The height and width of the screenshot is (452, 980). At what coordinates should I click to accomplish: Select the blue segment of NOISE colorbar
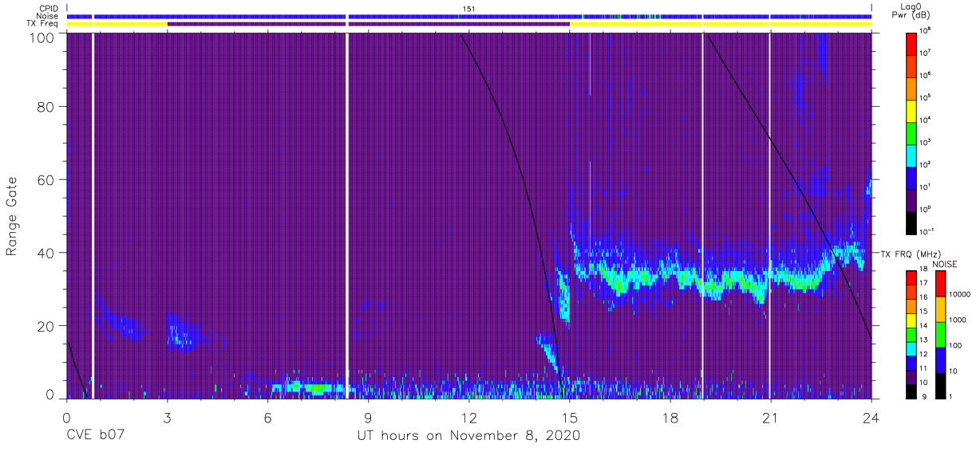pos(940,360)
